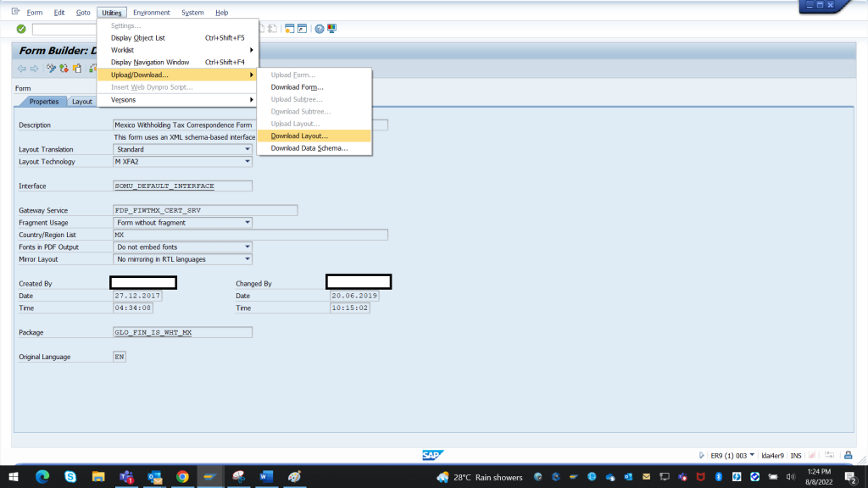
Task: Click the taskbar clock showing 1:24 PM
Action: [819, 476]
